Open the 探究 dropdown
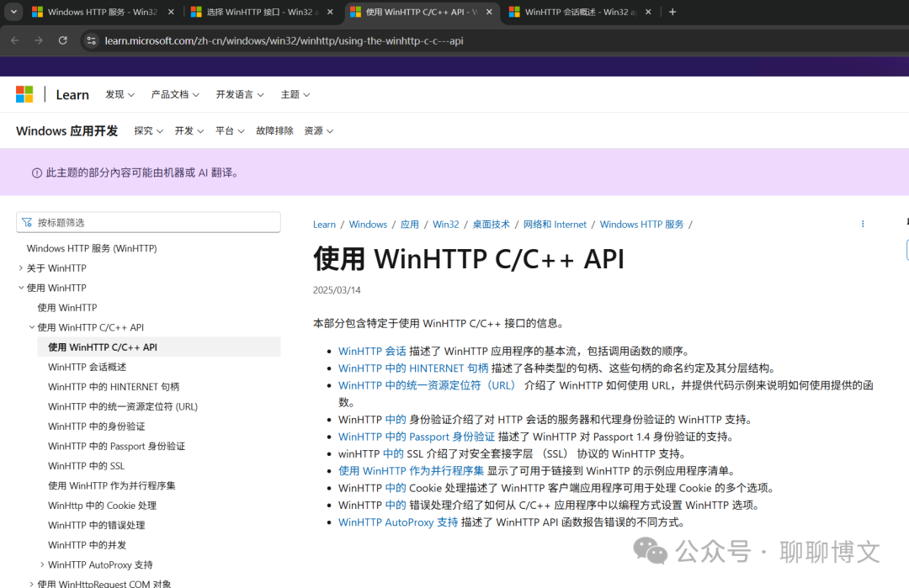Screen dimensions: 909x588 pyautogui.click(x=148, y=131)
